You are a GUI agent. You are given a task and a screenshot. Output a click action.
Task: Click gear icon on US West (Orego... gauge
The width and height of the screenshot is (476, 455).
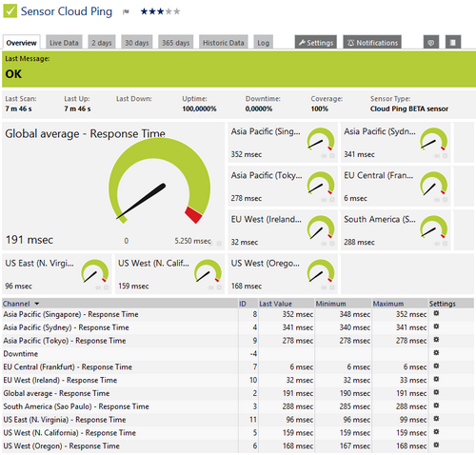(x=332, y=287)
